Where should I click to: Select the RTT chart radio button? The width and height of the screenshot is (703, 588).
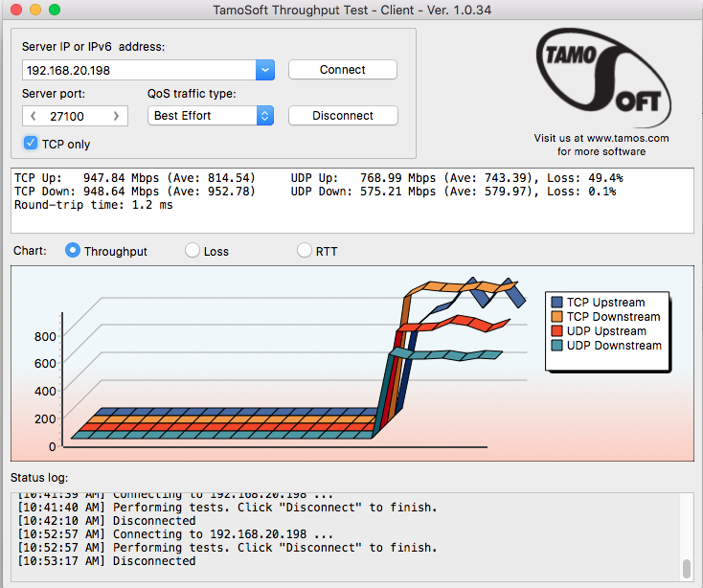304,251
